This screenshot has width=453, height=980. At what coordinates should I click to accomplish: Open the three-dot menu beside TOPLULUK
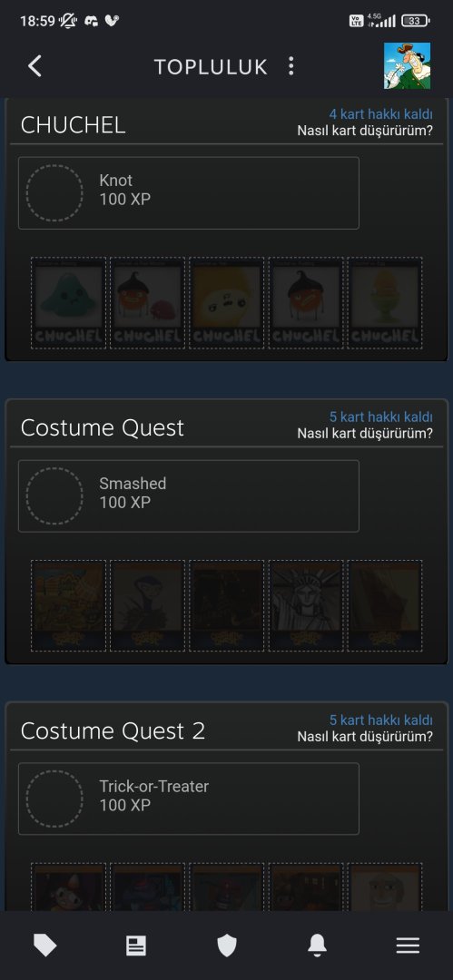point(291,66)
